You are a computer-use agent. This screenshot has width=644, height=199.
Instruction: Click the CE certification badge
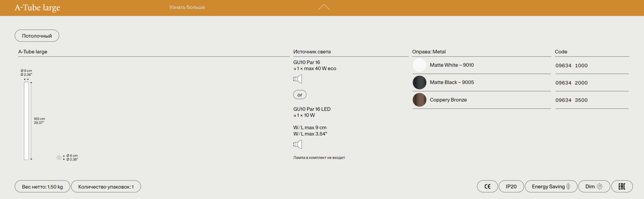point(487,187)
